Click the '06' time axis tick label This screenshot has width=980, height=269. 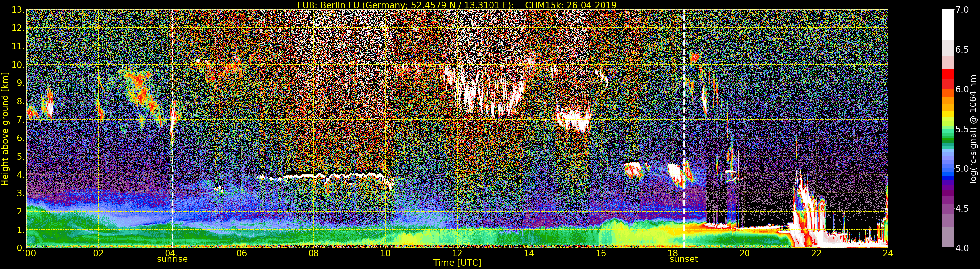242,253
